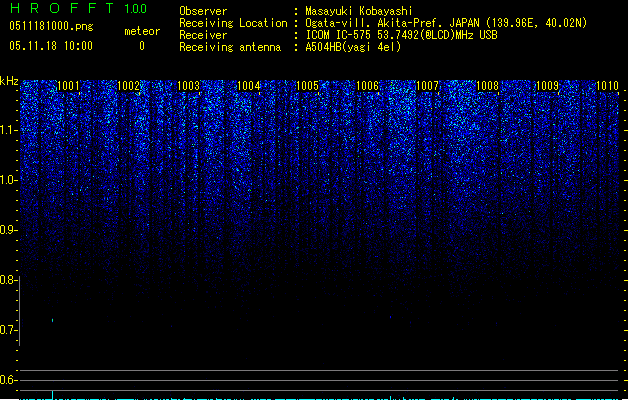The image size is (629, 400).
Task: Click the gray vertical range bar by 0.7–0.8 kHz
Action: (19, 311)
